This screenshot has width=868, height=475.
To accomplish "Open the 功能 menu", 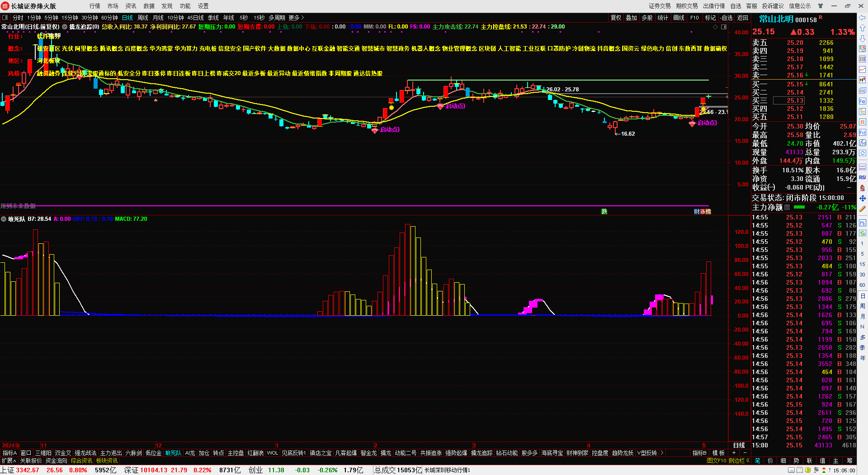I will [x=185, y=6].
